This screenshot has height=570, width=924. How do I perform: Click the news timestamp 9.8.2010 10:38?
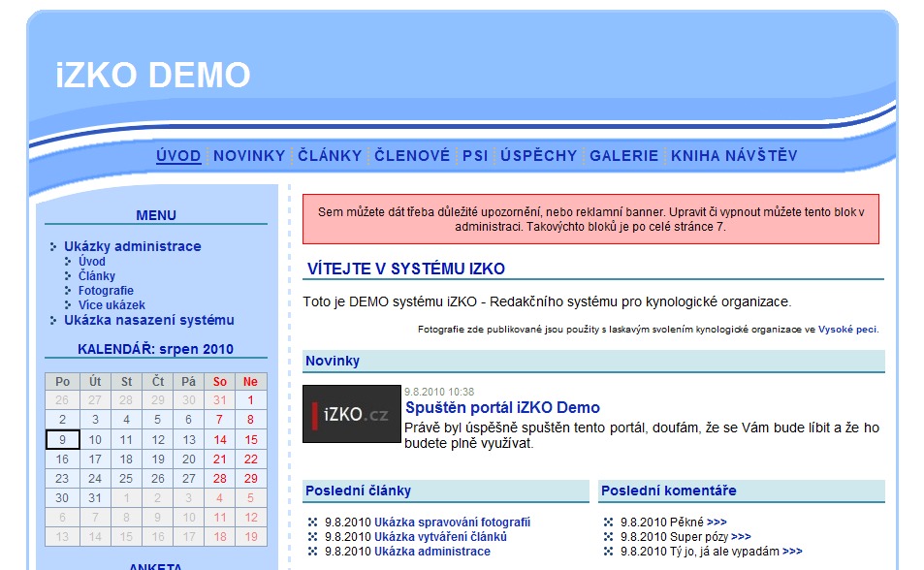click(439, 392)
